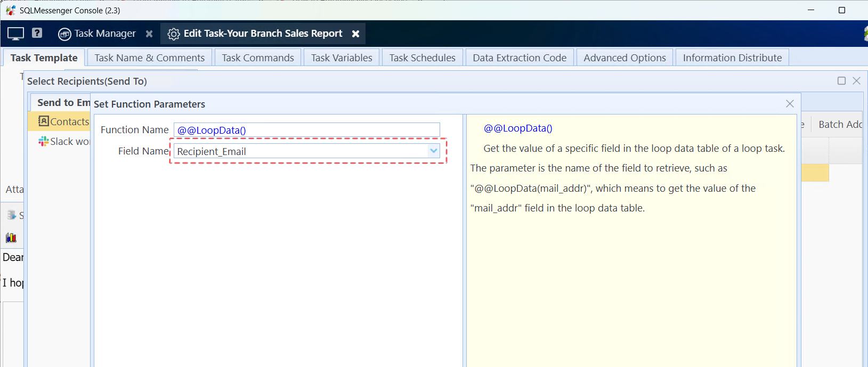Viewport: 868px width, 367px height.
Task: Close the Edit Task-Your Branch Sales Report tab
Action: pos(355,34)
